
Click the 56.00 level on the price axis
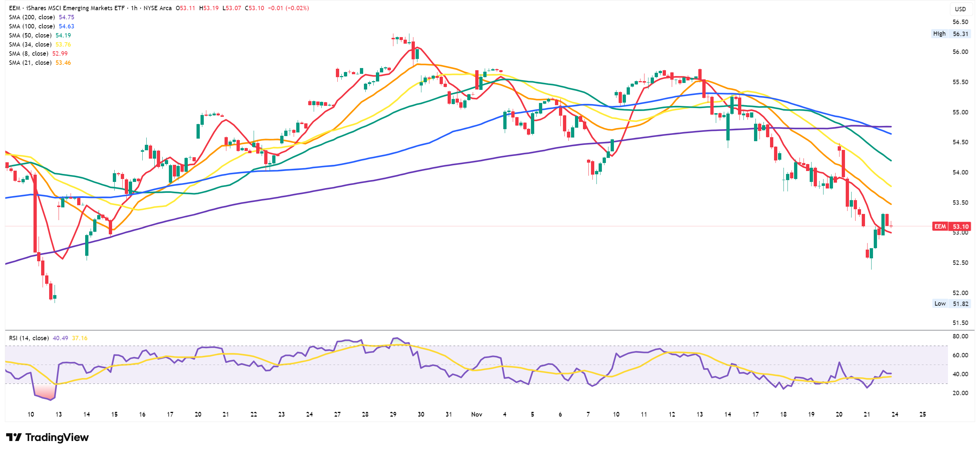(x=960, y=52)
